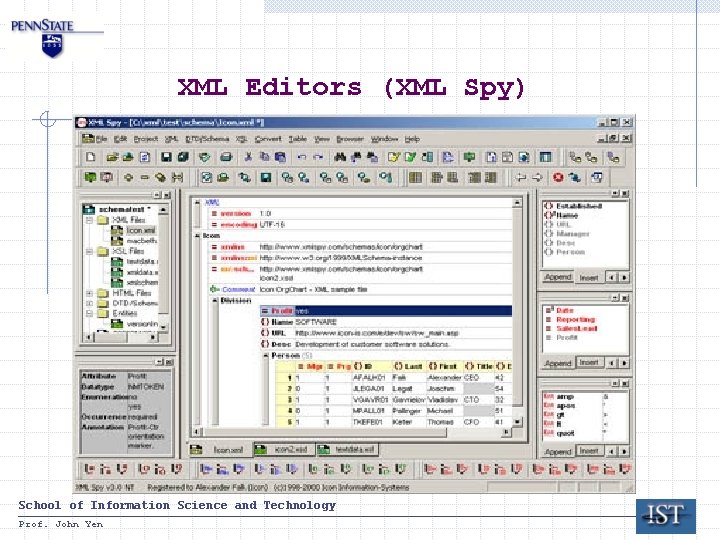Select the macbeth file in project tree
The width and height of the screenshot is (720, 540).
134,241
